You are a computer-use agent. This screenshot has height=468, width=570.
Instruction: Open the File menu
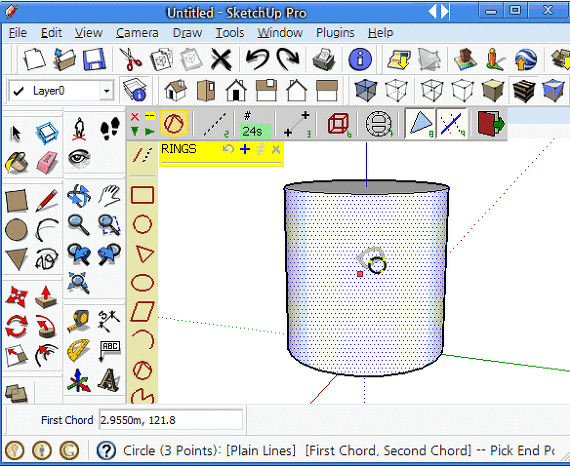click(17, 33)
